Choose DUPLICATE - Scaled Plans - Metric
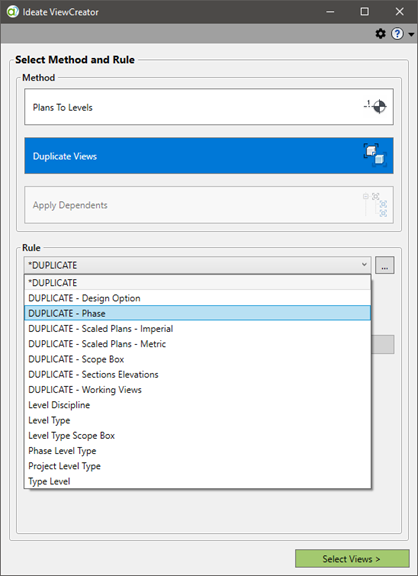The image size is (418, 576). (198, 344)
